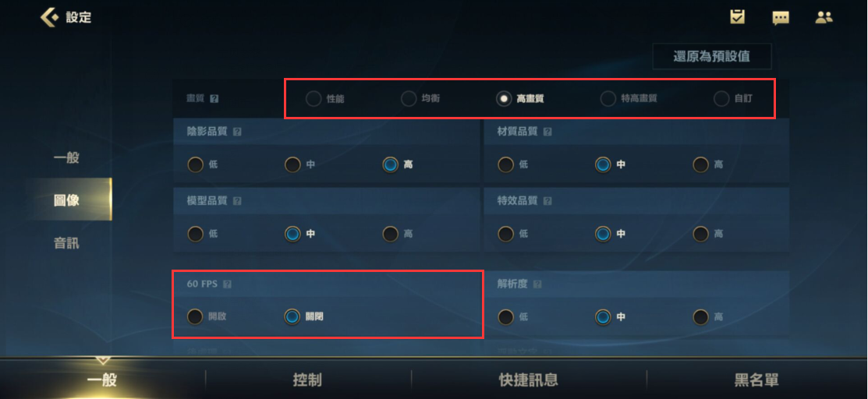Image resolution: width=868 pixels, height=399 pixels.
Task: Open the chat message icon
Action: [781, 18]
